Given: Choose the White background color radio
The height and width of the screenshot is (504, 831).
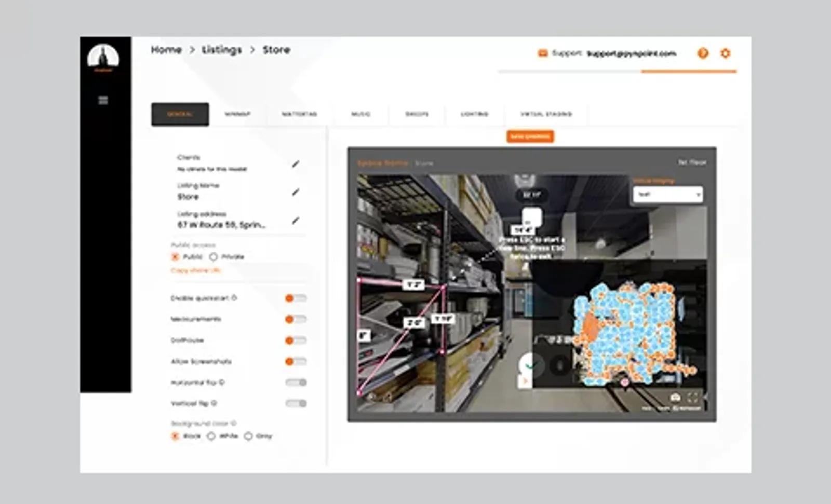Looking at the screenshot, I should (x=211, y=436).
